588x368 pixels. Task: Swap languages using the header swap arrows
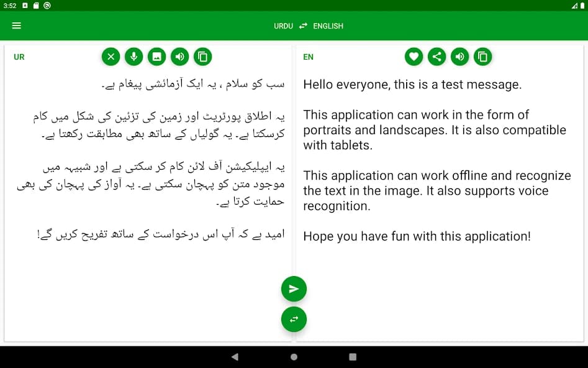[303, 26]
